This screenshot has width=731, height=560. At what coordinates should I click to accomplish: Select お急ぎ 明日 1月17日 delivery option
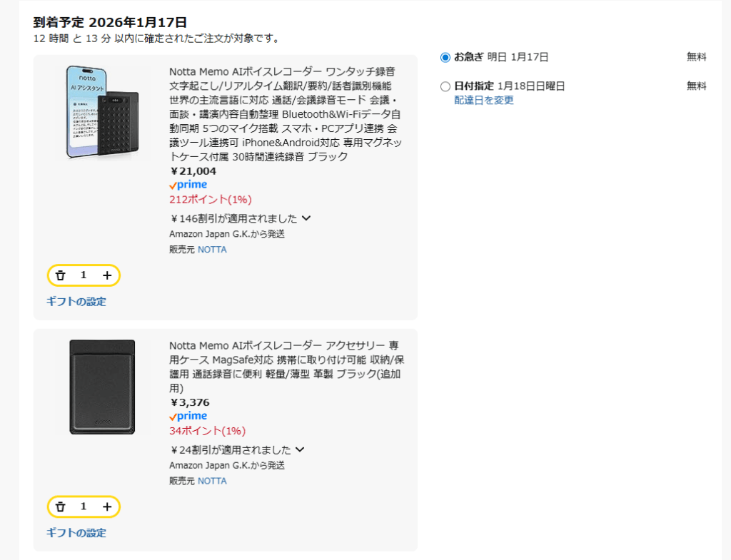[x=445, y=57]
